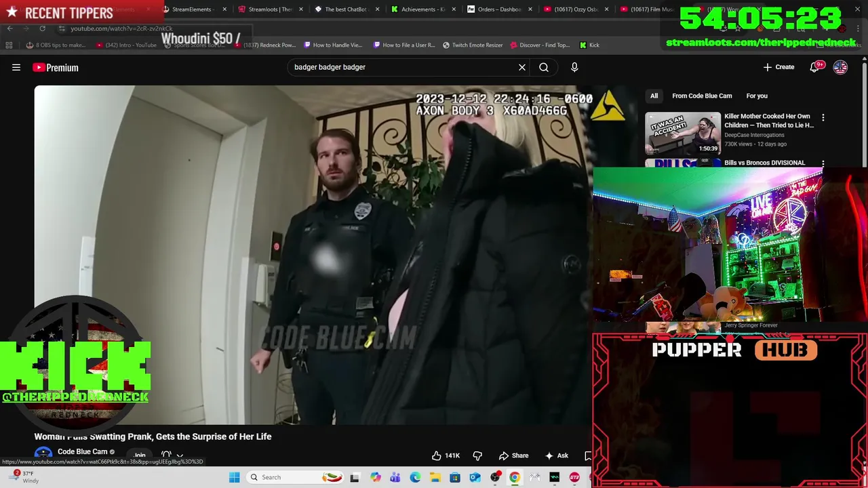
Task: Open Killer Mother Cooked video title
Action: click(769, 121)
